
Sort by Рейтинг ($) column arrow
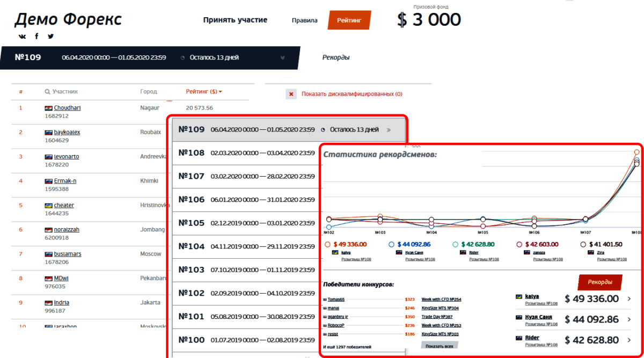click(x=220, y=92)
